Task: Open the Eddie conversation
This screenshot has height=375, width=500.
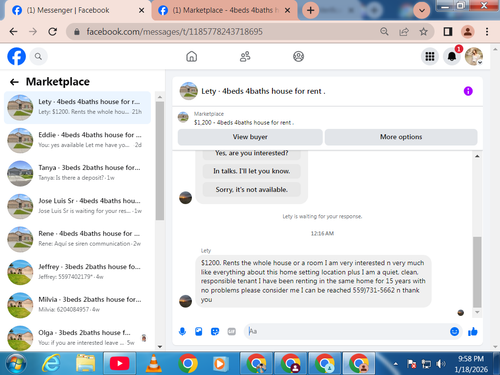Action: (x=77, y=140)
